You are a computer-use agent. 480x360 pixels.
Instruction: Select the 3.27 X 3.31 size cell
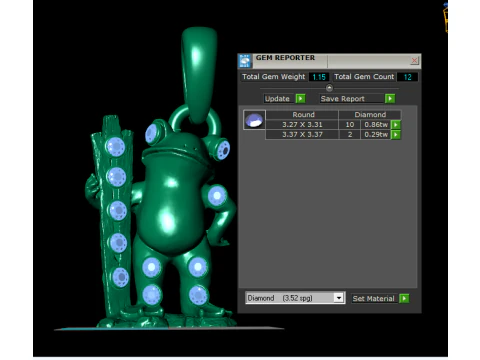(x=302, y=125)
